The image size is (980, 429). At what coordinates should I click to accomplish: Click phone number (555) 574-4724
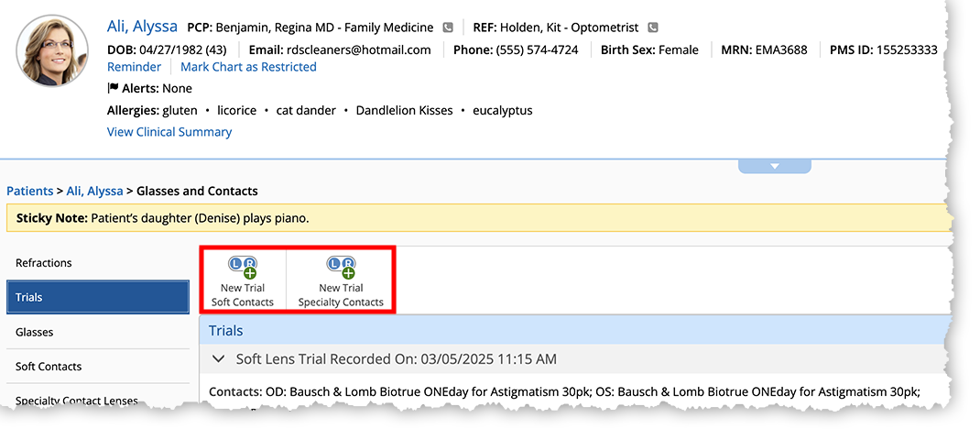click(x=537, y=50)
